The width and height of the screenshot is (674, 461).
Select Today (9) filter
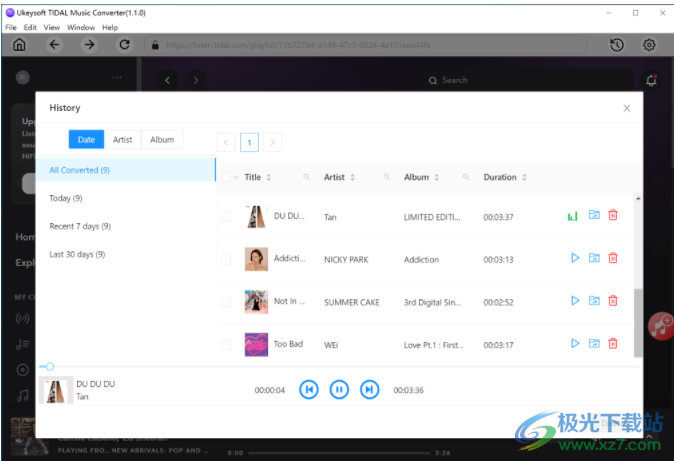point(126,198)
